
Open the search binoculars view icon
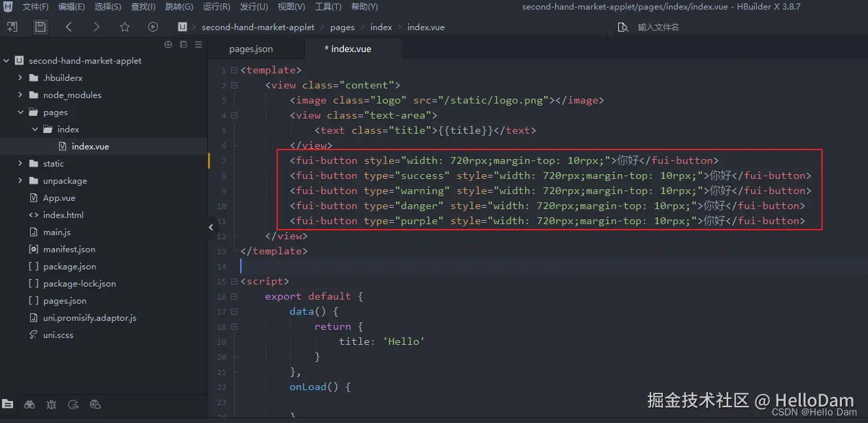point(30,404)
